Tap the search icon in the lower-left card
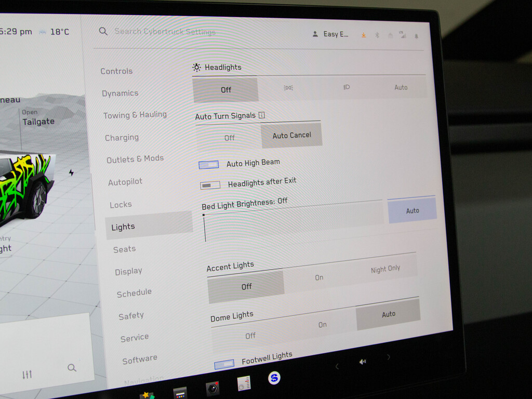Image resolution: width=532 pixels, height=399 pixels. 72,367
